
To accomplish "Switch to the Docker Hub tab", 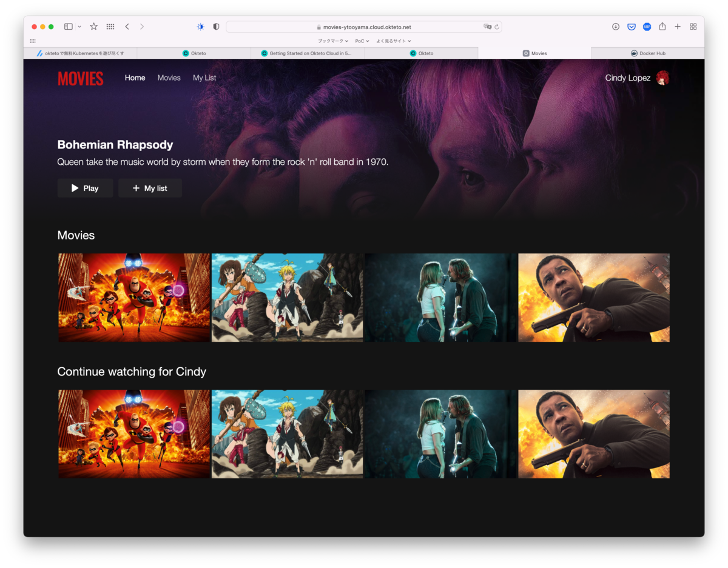I will (x=648, y=53).
